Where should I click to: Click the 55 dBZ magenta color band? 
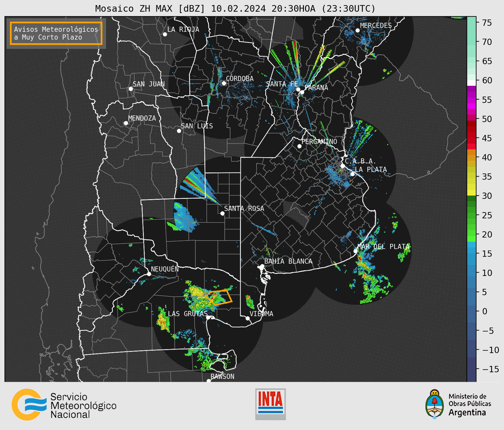tap(471, 100)
